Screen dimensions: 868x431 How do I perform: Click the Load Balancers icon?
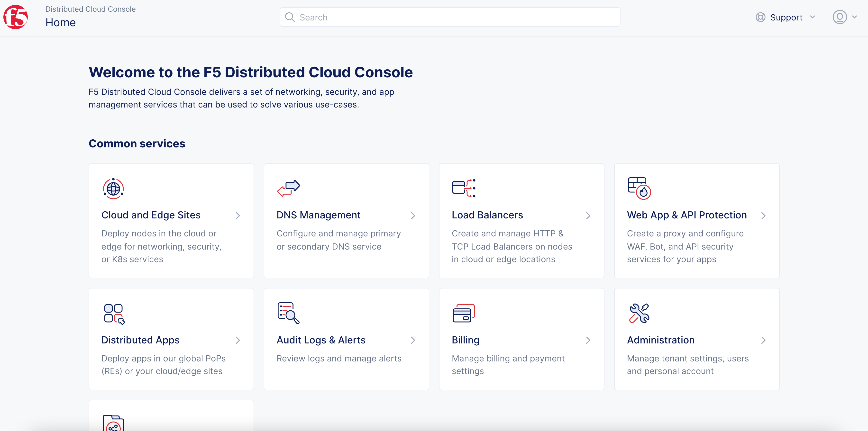tap(464, 188)
